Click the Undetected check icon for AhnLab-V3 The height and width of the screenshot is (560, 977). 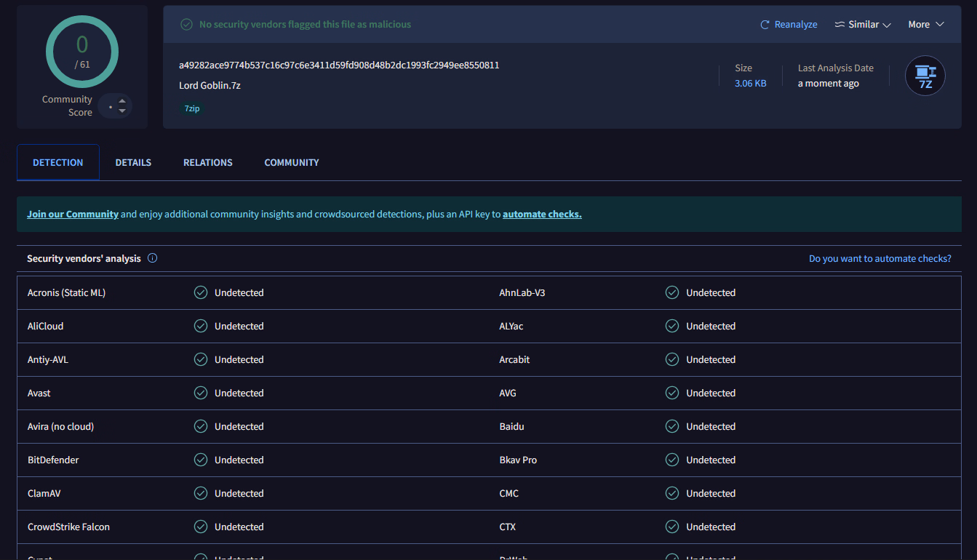pos(672,293)
